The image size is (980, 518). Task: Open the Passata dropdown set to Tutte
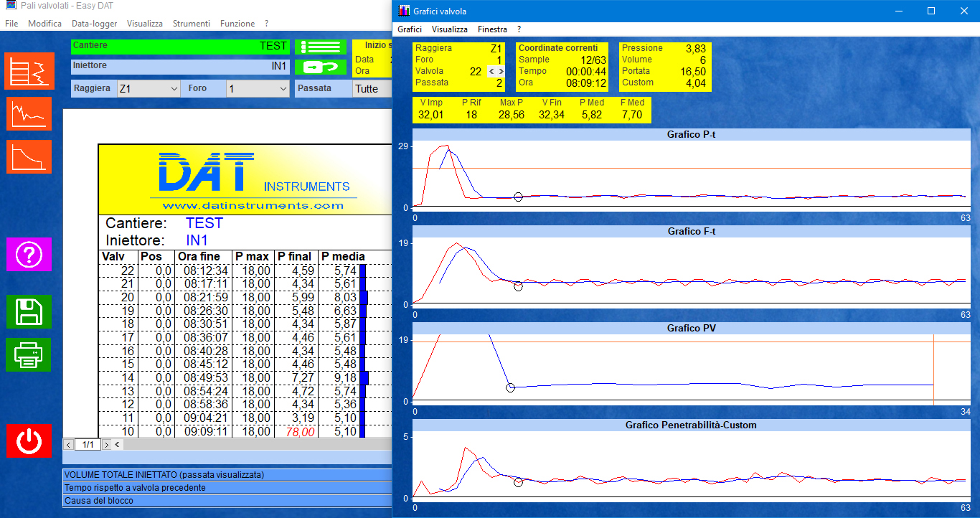[x=374, y=88]
